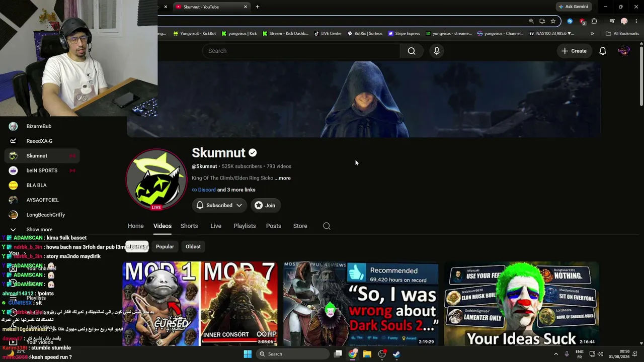Open the Playlists tab
This screenshot has width=644, height=362.
245,226
